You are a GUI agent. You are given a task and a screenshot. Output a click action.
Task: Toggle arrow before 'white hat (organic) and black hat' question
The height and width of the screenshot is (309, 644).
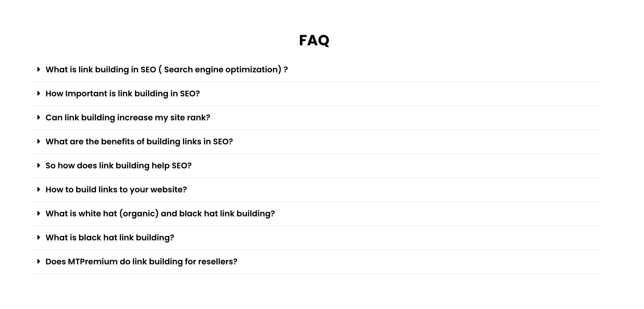click(39, 213)
